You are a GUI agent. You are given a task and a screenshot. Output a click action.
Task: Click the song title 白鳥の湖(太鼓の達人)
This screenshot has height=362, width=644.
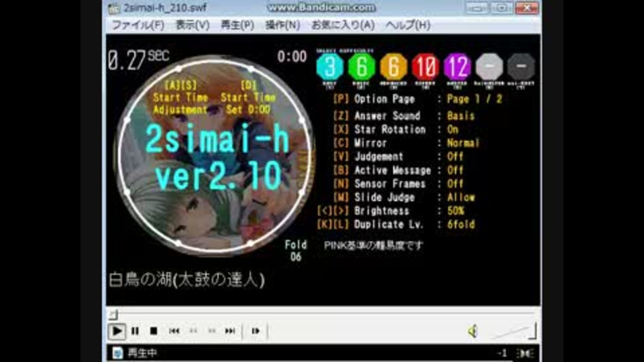pos(187,280)
